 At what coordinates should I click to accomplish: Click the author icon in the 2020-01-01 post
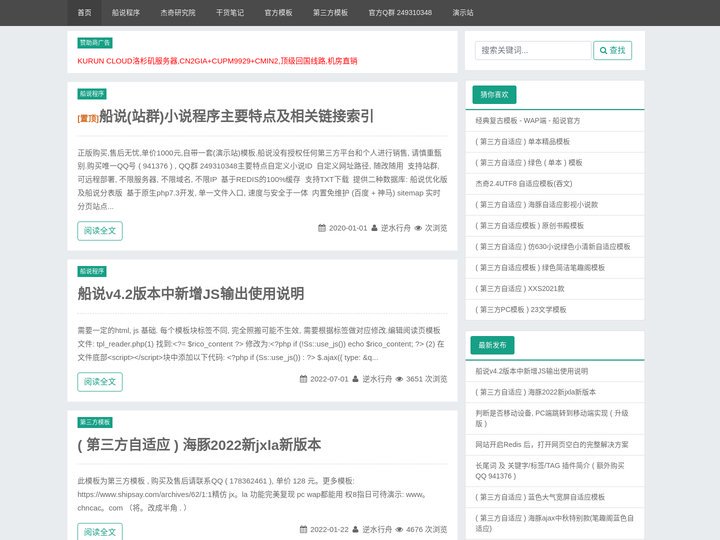[x=374, y=228]
